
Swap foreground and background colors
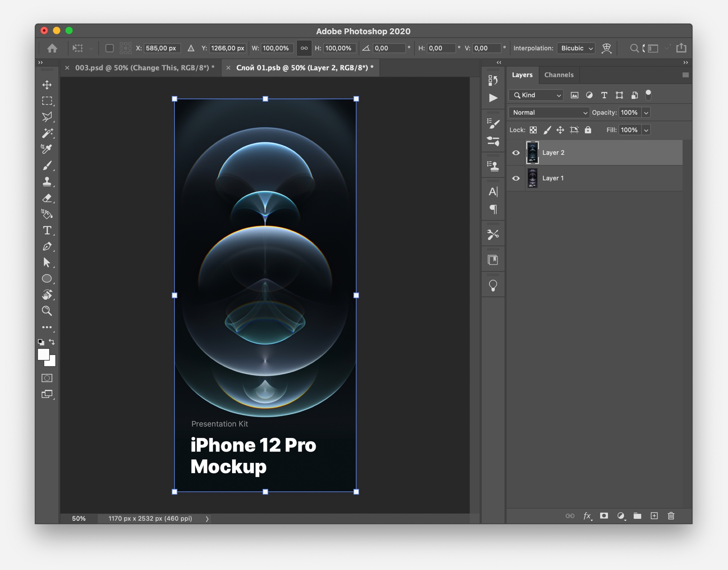pyautogui.click(x=52, y=342)
